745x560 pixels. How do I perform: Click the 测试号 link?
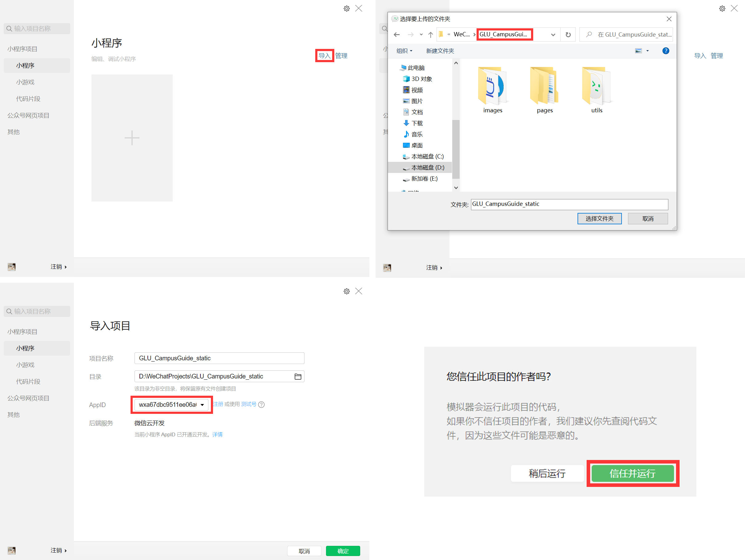click(x=248, y=404)
